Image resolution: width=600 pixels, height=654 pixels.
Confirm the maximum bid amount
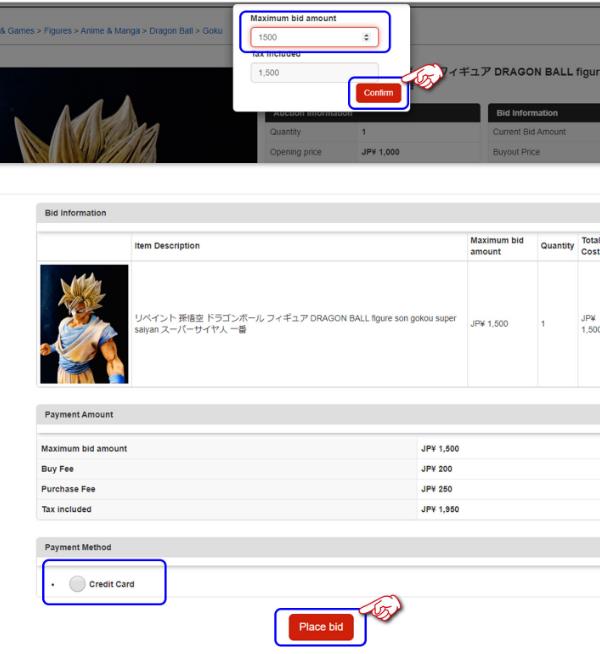point(378,93)
